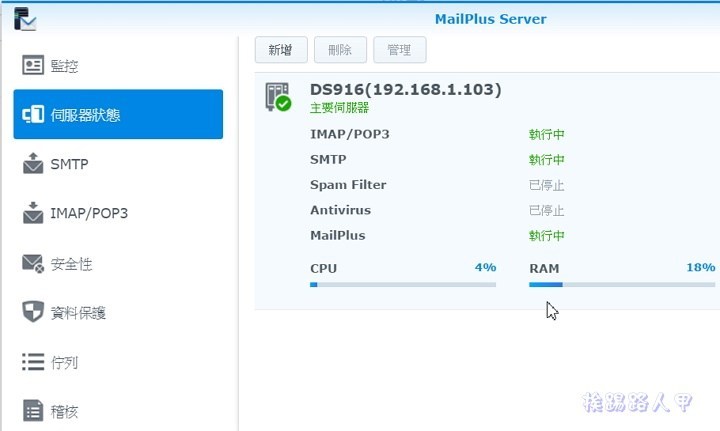Click the SMTP service row label

click(x=328, y=159)
